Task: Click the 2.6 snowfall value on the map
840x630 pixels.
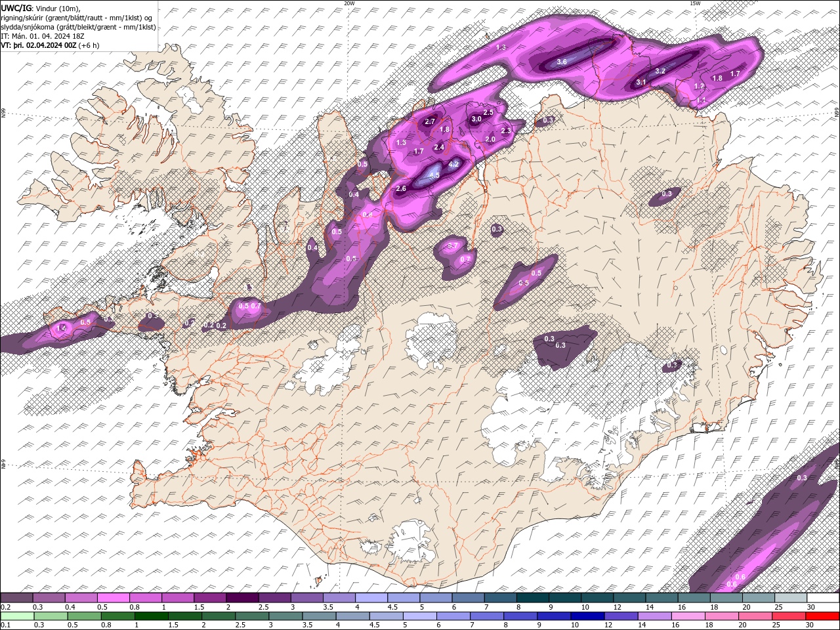Action: (x=402, y=189)
